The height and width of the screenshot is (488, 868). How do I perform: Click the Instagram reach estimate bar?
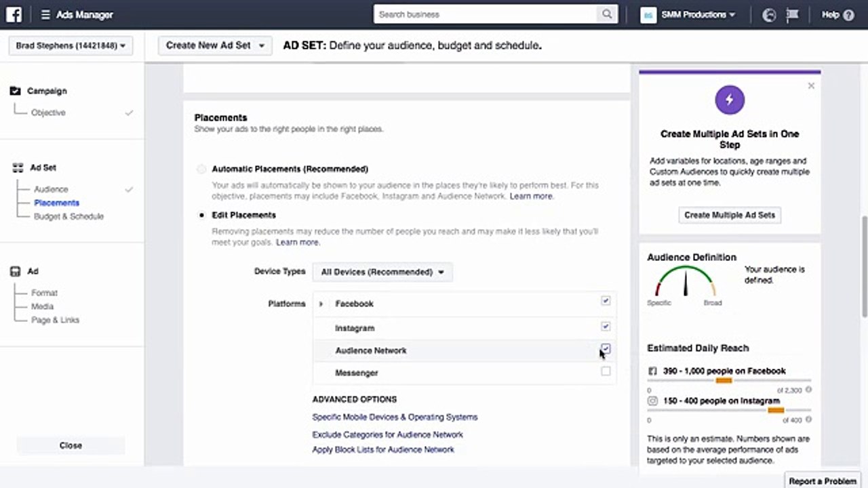729,410
